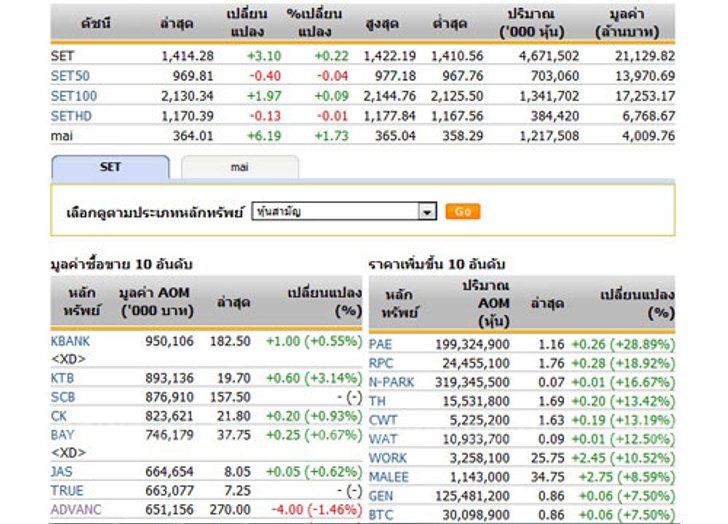Open the N-PARK stock link
The width and height of the screenshot is (728, 524).
[391, 382]
